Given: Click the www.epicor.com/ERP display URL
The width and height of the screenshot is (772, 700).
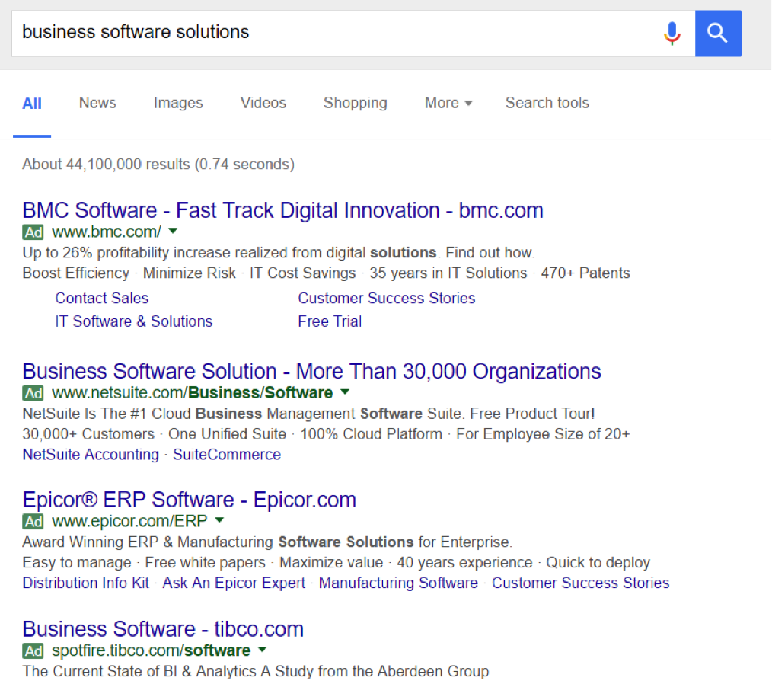Looking at the screenshot, I should coord(129,521).
